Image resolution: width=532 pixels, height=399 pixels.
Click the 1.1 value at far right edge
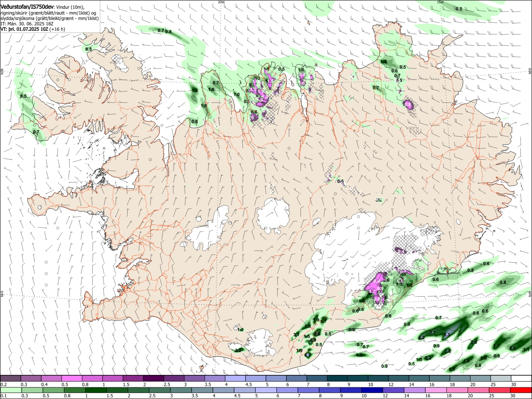pos(526,350)
